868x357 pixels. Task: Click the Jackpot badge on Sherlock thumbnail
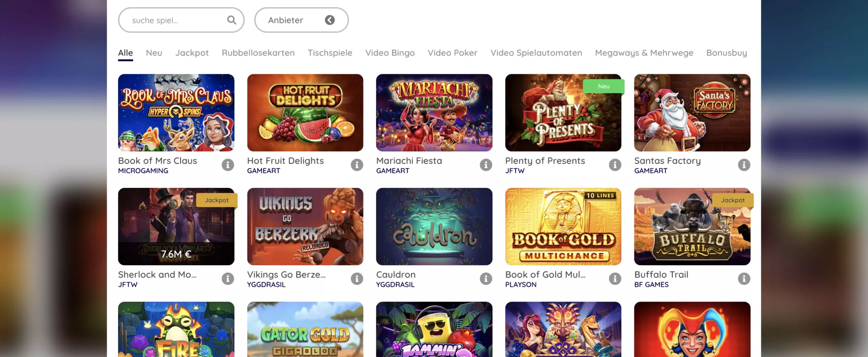[x=217, y=200]
